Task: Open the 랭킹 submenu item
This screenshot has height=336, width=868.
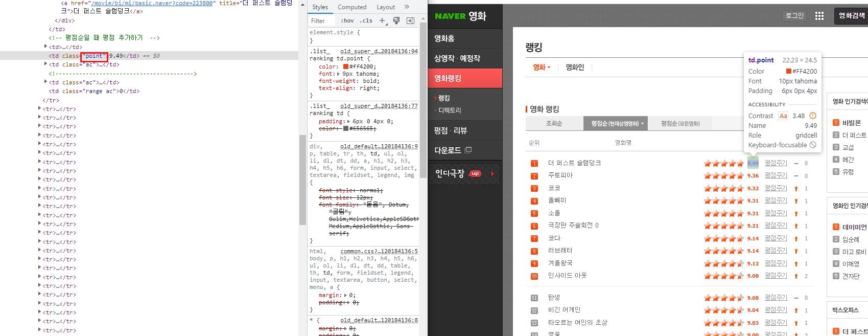Action: click(444, 98)
